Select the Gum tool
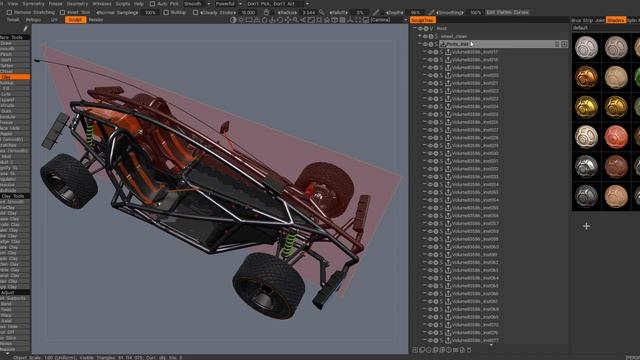This screenshot has height=360, width=640. [x=15, y=111]
